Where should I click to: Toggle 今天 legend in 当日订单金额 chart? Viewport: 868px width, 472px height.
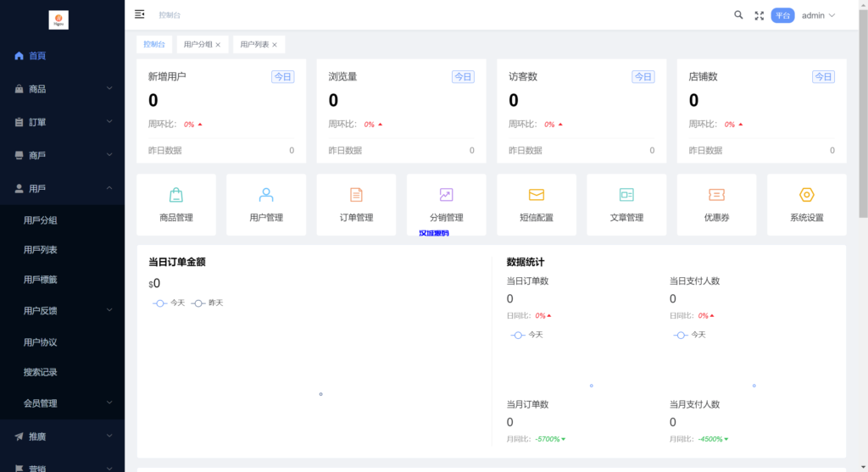[169, 303]
